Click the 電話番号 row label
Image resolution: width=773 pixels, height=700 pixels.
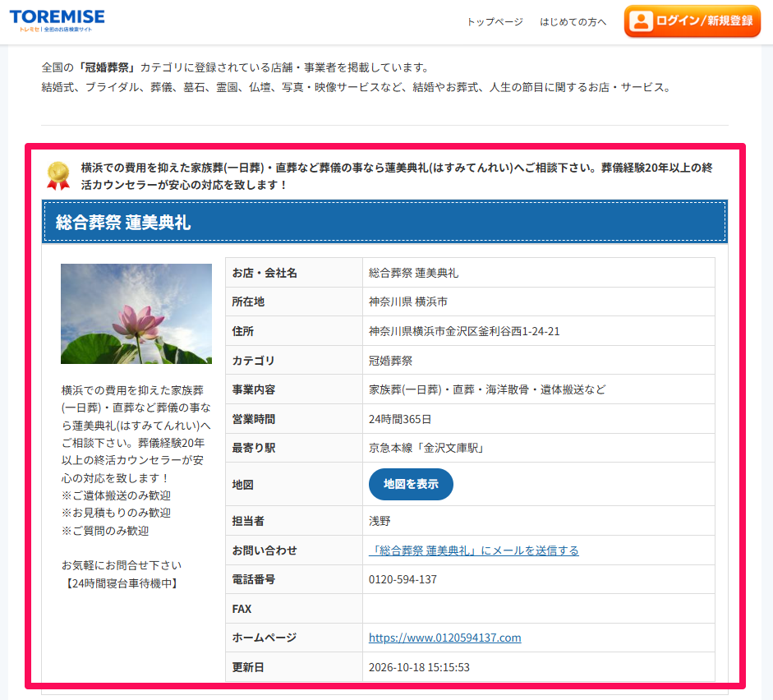click(254, 579)
